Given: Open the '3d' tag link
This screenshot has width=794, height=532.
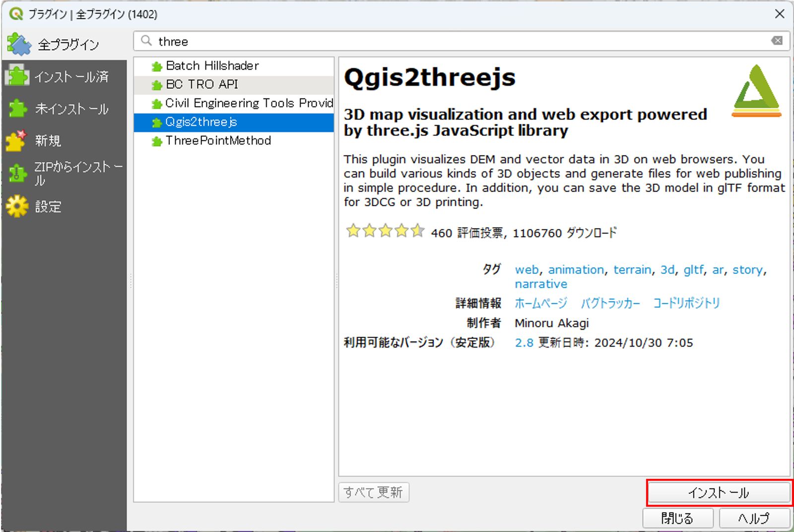Looking at the screenshot, I should (x=667, y=270).
